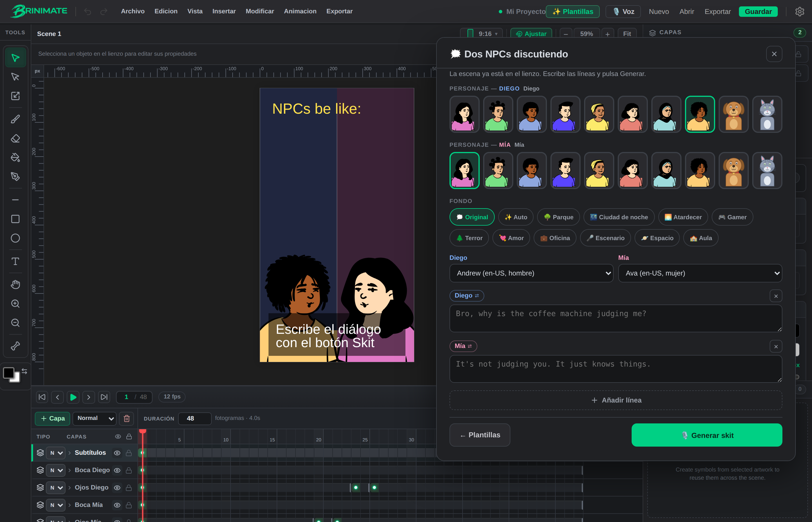
Task: Open the Vista menu
Action: [x=195, y=11]
